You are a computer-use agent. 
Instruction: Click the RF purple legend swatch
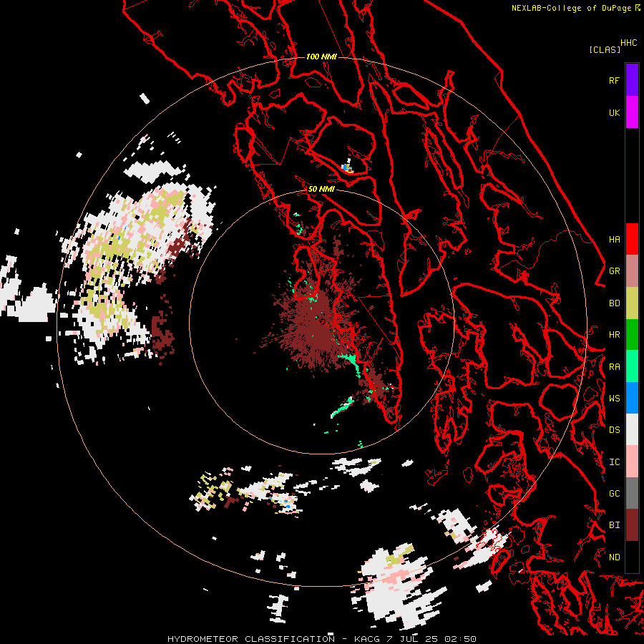click(632, 80)
